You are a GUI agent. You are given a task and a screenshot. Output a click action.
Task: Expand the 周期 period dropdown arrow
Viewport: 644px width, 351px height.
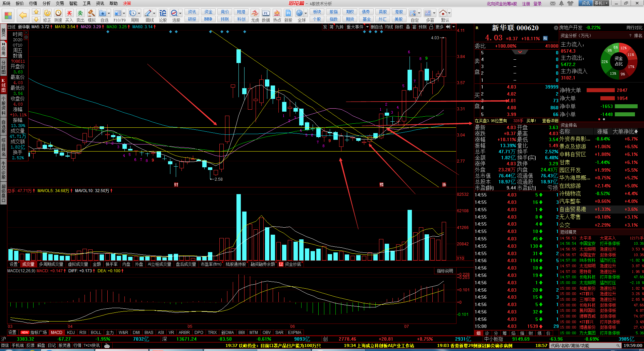139,13
